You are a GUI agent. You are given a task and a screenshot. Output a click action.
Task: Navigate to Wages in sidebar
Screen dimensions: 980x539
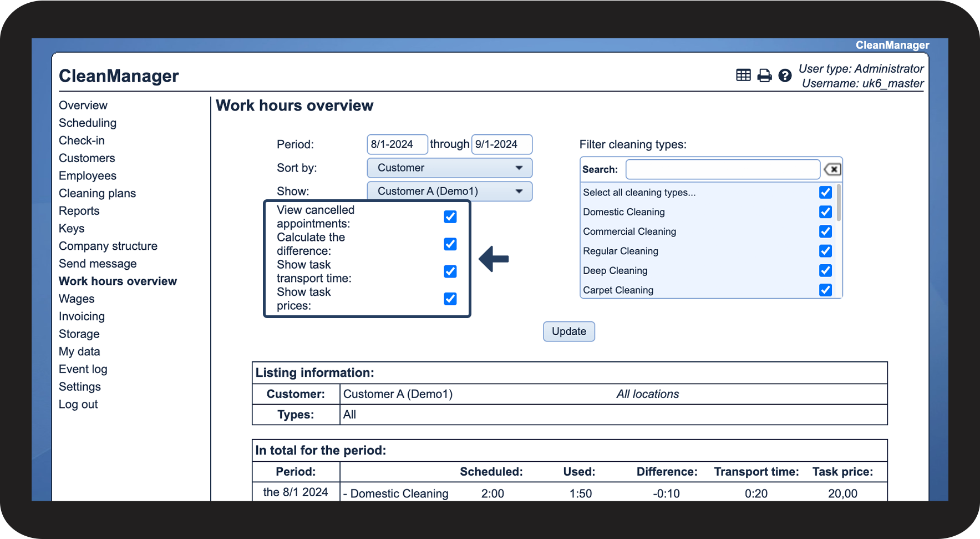[x=77, y=299]
